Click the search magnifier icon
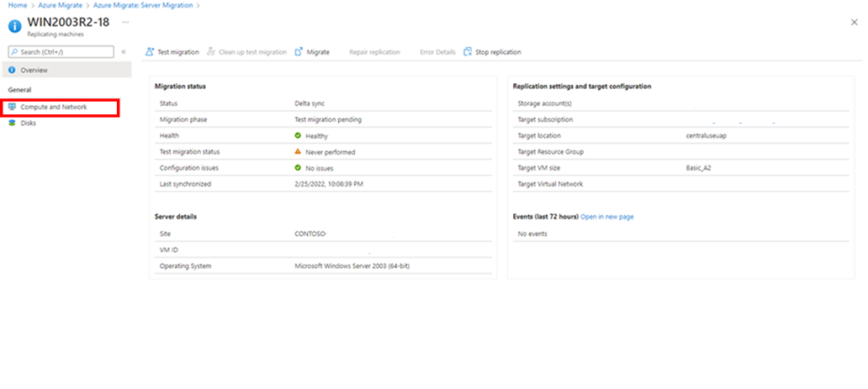This screenshot has width=868, height=389. (x=14, y=52)
